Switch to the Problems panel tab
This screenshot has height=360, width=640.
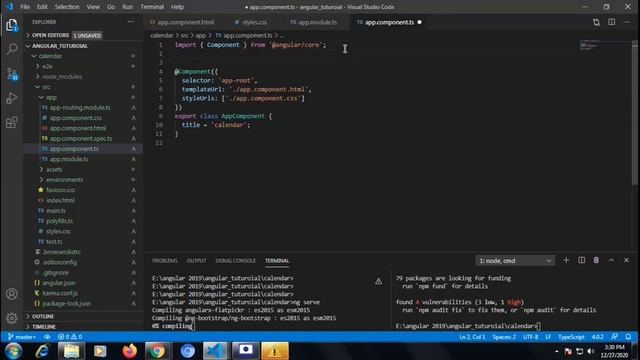click(x=165, y=260)
